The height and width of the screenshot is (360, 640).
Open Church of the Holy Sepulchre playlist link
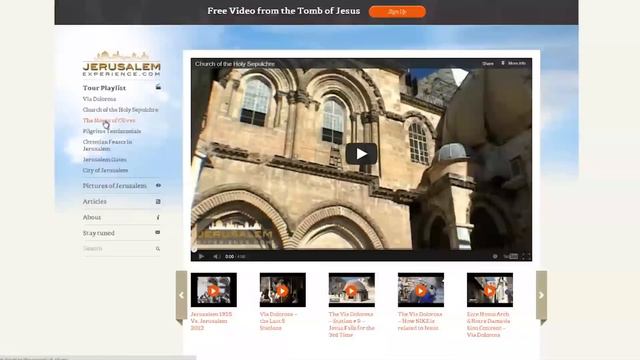click(120, 109)
